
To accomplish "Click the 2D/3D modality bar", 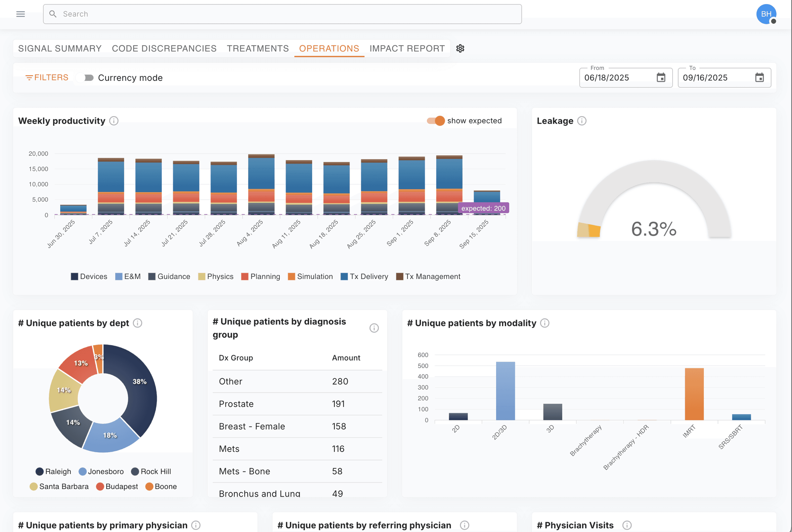I will 505,391.
